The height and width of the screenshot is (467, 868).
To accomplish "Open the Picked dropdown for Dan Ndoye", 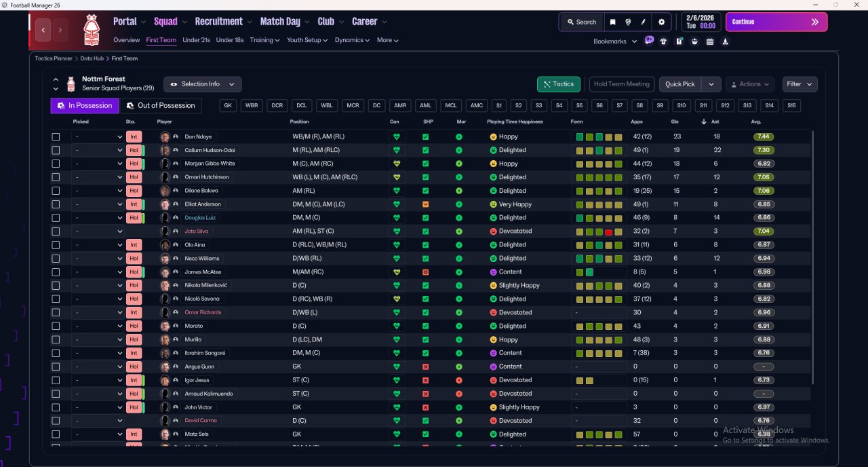I will point(98,136).
